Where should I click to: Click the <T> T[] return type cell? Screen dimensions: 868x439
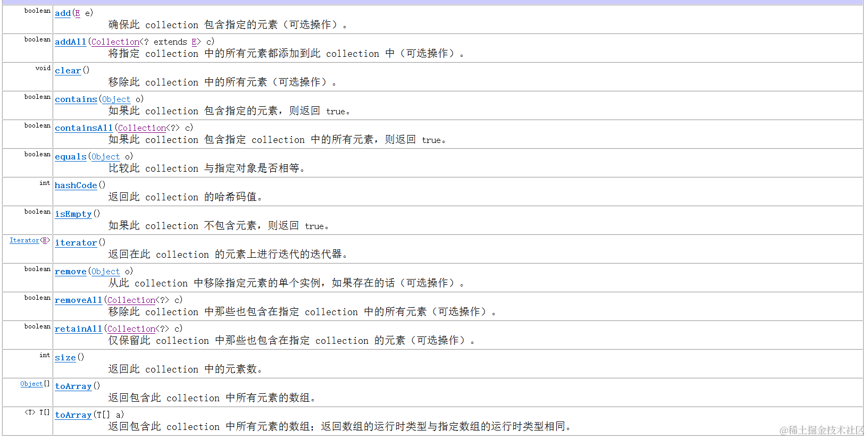[x=37, y=412]
